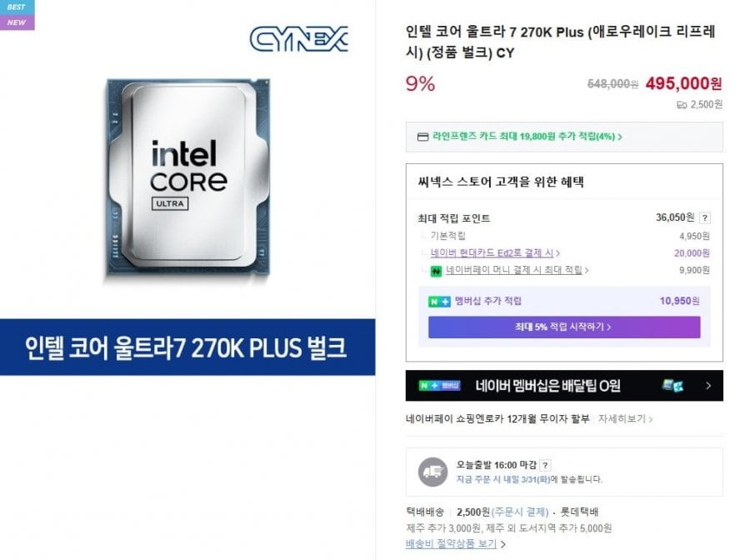Click the CYNEX brand logo
Viewport: 750px width, 560px height.
point(299,38)
